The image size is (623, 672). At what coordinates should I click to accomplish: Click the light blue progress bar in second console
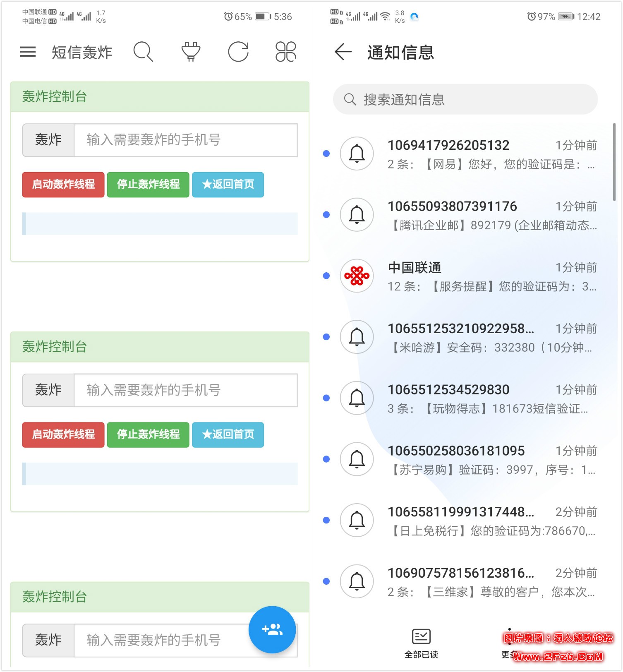point(160,474)
